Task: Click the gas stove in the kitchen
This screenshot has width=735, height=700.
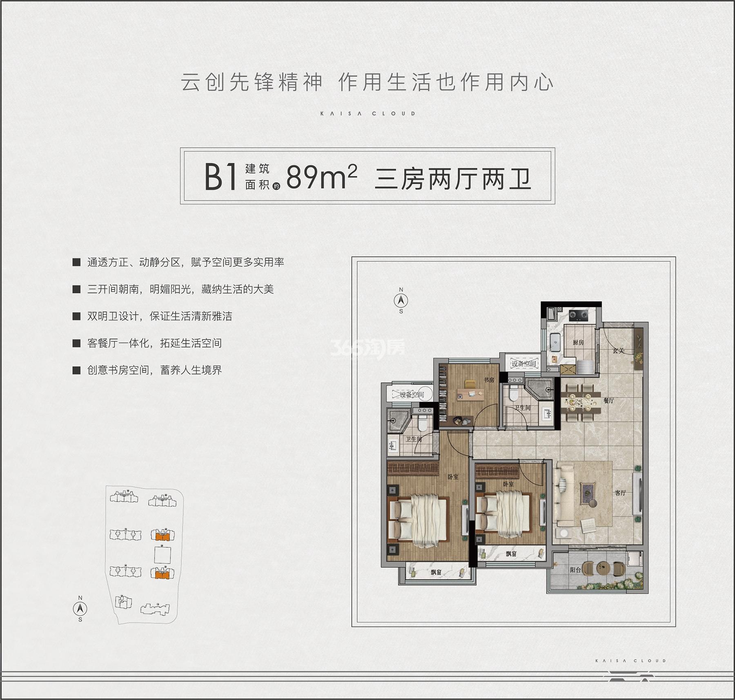Action: coord(579,315)
